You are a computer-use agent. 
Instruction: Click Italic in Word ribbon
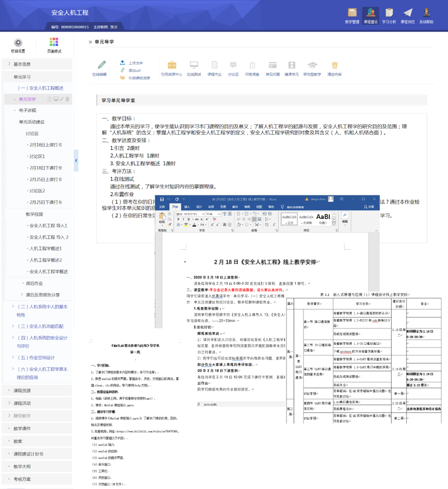(x=183, y=219)
